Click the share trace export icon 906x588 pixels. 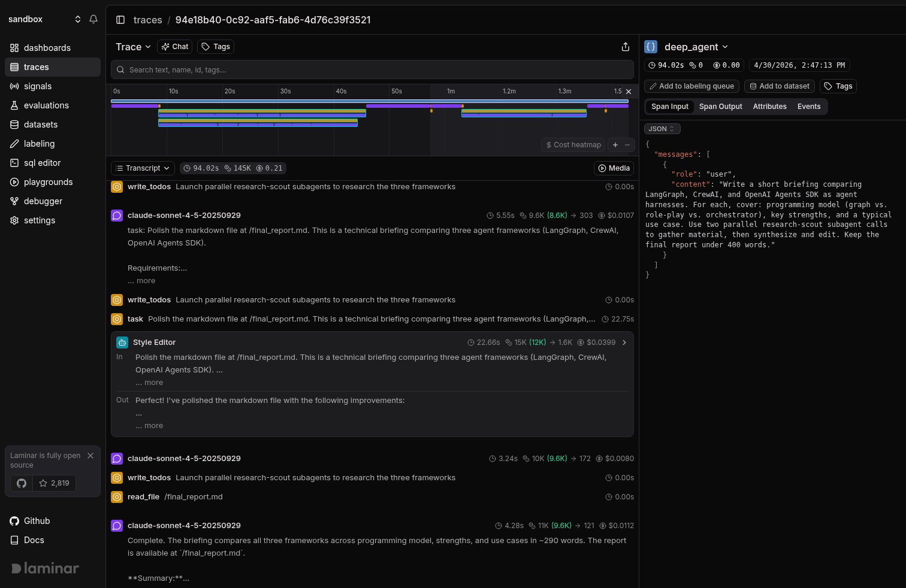click(x=626, y=47)
